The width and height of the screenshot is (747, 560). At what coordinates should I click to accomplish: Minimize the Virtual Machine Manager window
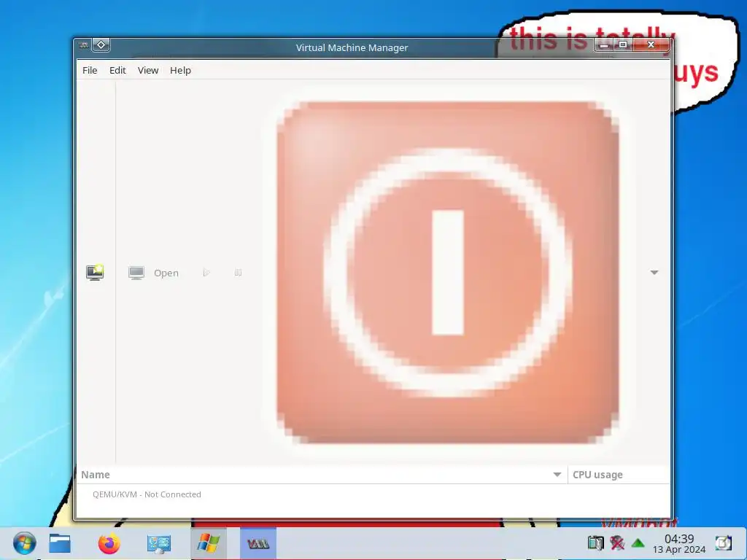(603, 45)
